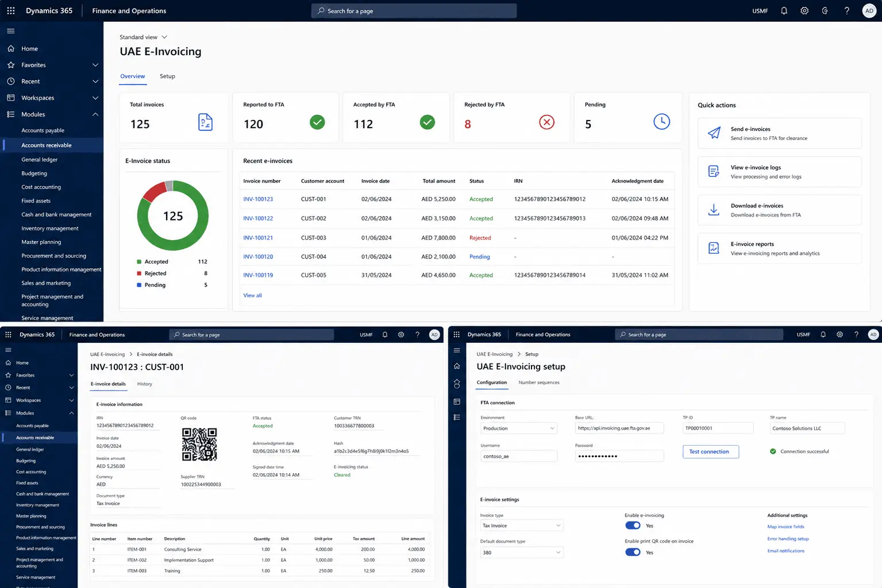Open the Default document type dropdown showing 380
This screenshot has height=588, width=882.
[x=522, y=552]
